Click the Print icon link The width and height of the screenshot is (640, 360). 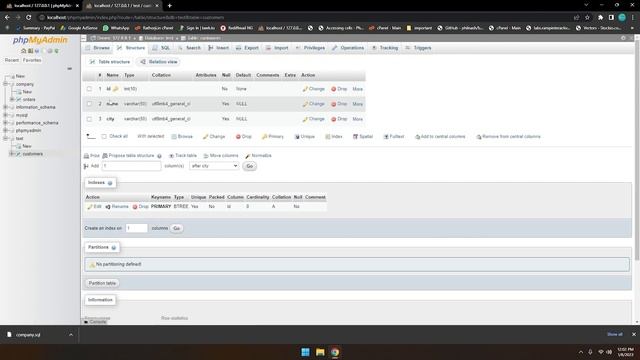[x=91, y=156]
